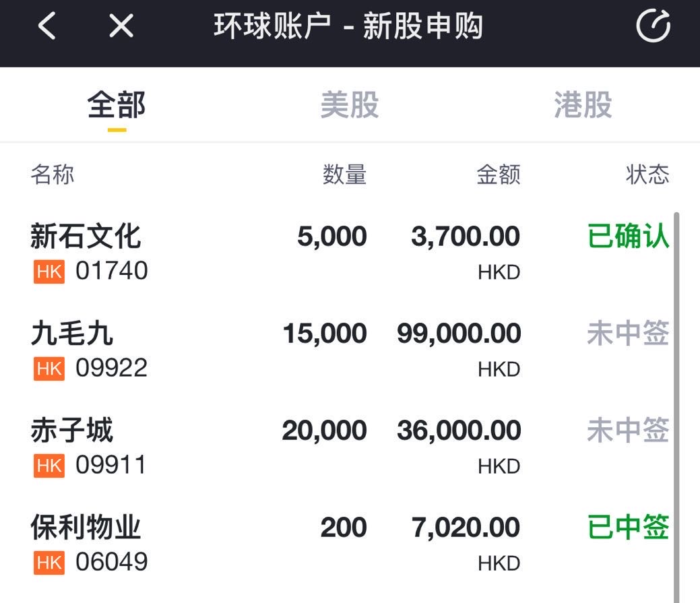The image size is (700, 603).
Task: Click the HK badge next to 09922
Action: click(x=49, y=369)
